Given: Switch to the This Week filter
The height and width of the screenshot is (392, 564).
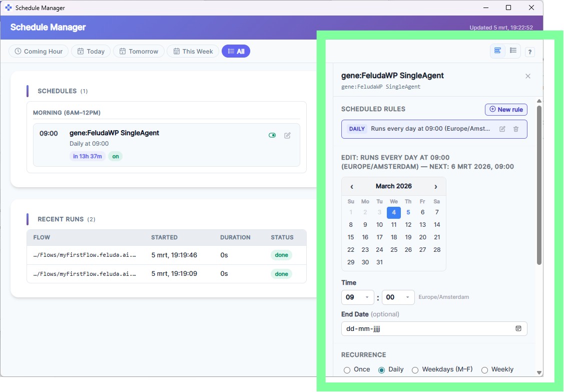Looking at the screenshot, I should click(192, 51).
